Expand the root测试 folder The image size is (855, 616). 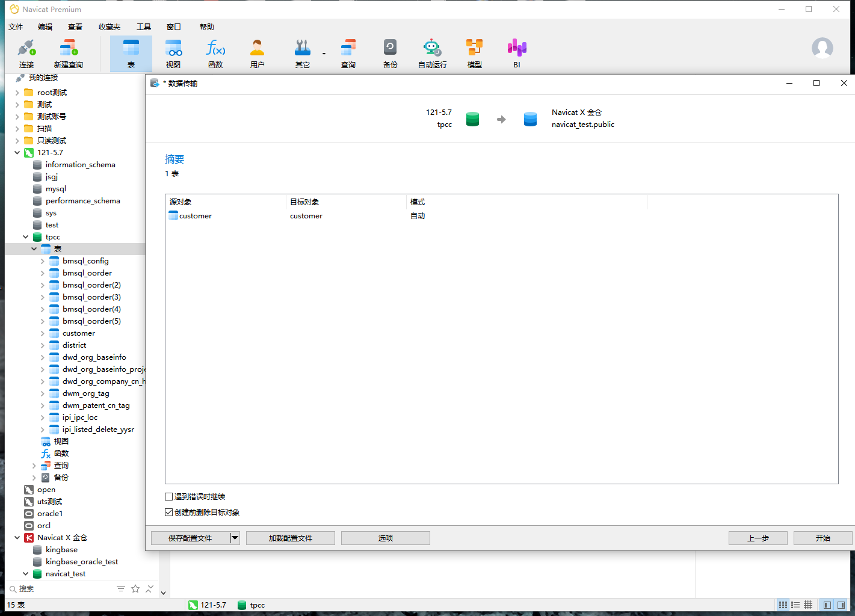17,93
